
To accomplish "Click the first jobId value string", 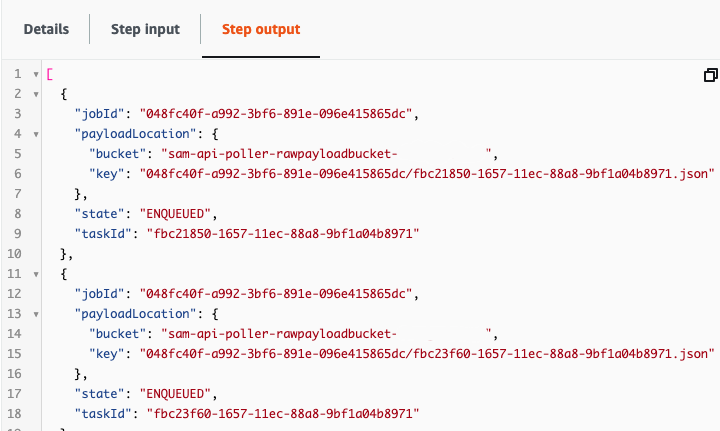I will click(276, 113).
